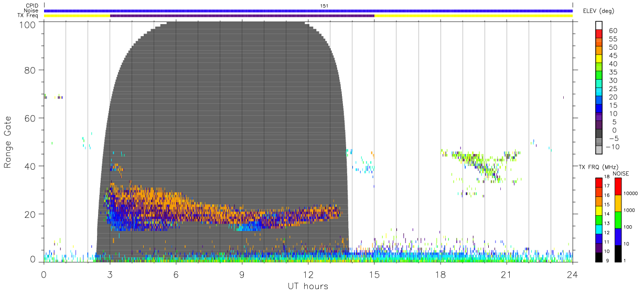Click the Range Gate axis tick label '20'
This screenshot has height=297, width=644.
pyautogui.click(x=31, y=214)
